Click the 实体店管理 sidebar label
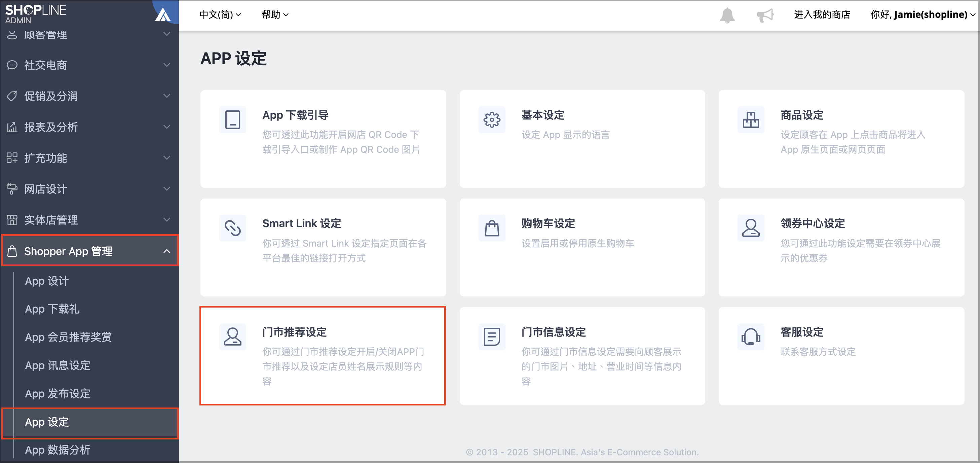Image resolution: width=980 pixels, height=463 pixels. tap(51, 220)
